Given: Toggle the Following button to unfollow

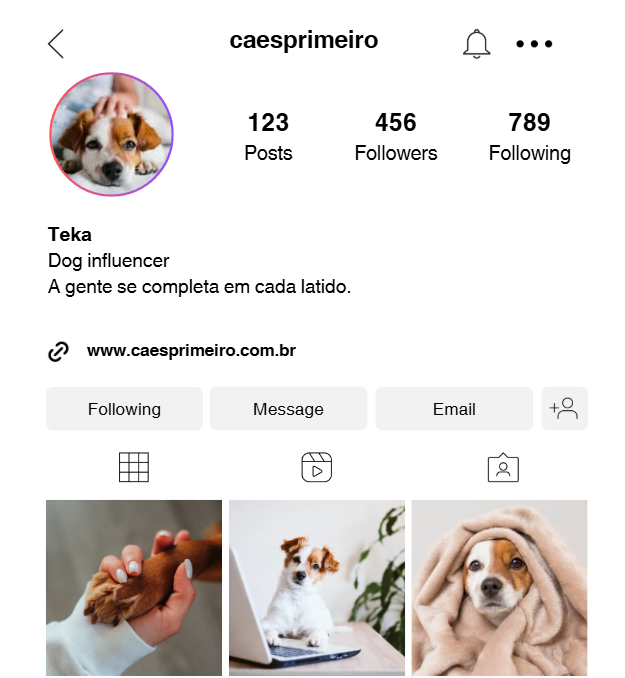Looking at the screenshot, I should tap(125, 409).
